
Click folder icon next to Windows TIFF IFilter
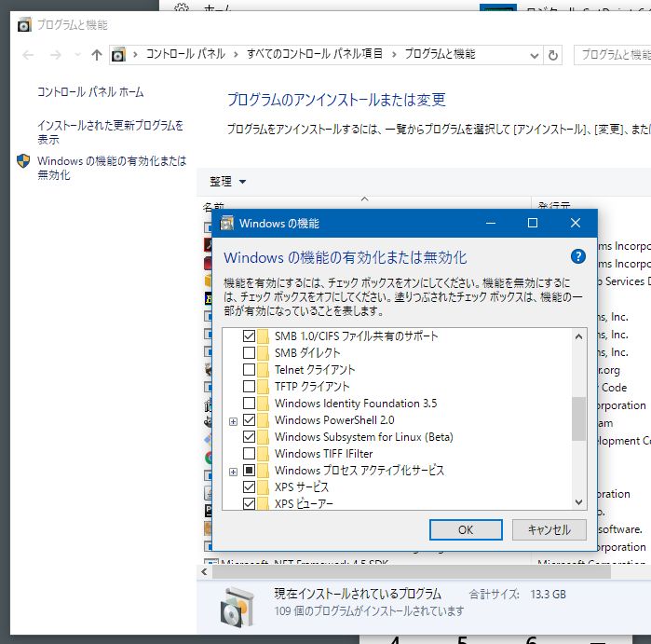(263, 453)
